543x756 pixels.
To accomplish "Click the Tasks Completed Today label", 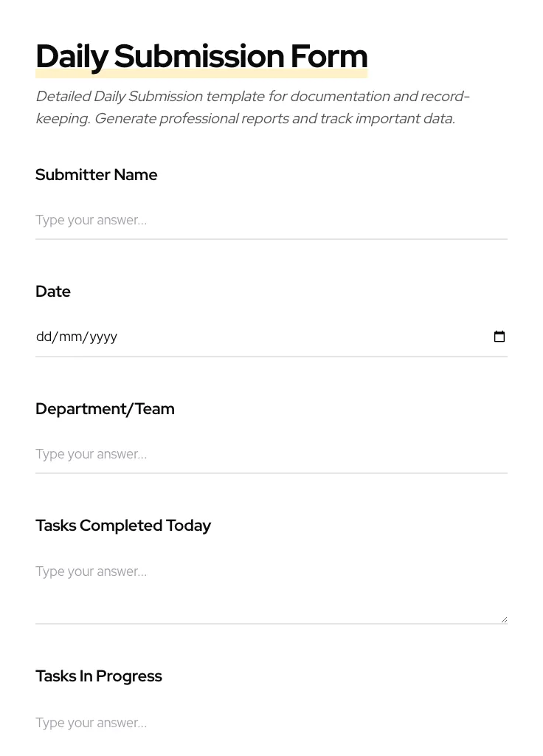I will pos(123,526).
